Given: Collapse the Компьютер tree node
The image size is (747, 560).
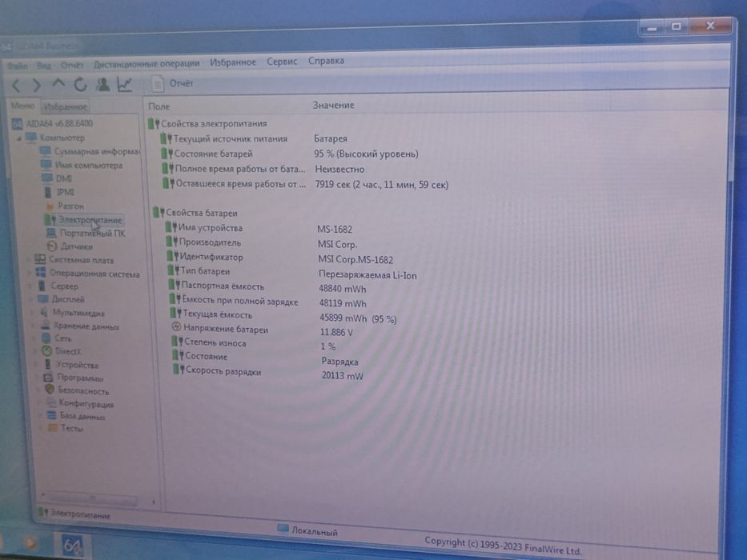Looking at the screenshot, I should [19, 138].
